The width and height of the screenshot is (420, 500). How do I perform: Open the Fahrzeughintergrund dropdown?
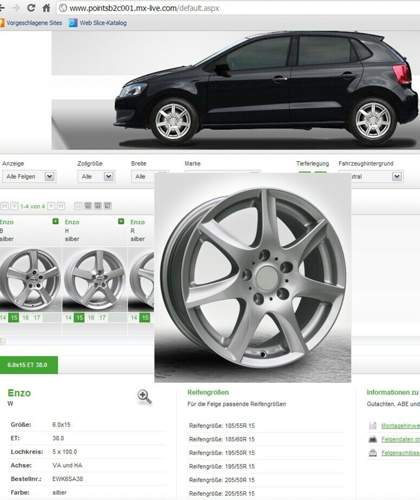pyautogui.click(x=371, y=176)
